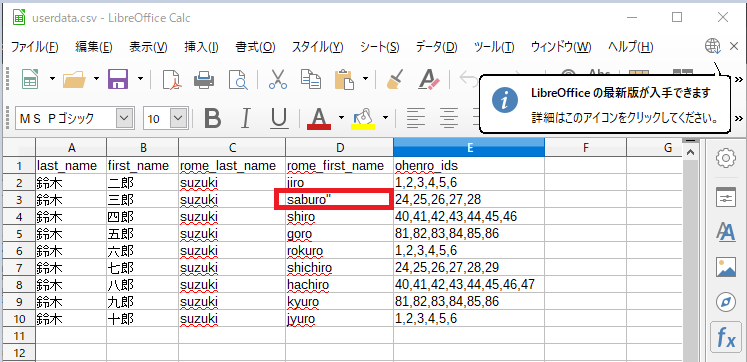The image size is (747, 362).
Task: Open the sidebar Properties deck
Action: click(x=726, y=196)
